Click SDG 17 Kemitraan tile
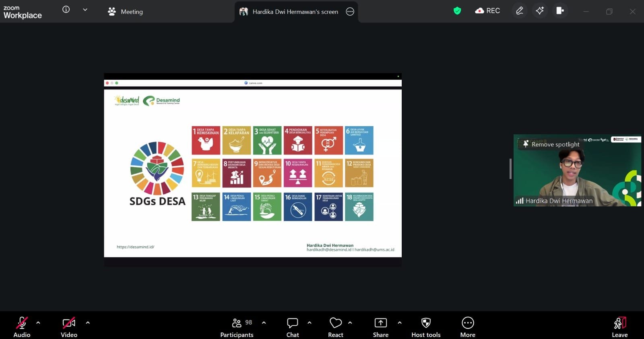644x339 pixels. [x=328, y=207]
